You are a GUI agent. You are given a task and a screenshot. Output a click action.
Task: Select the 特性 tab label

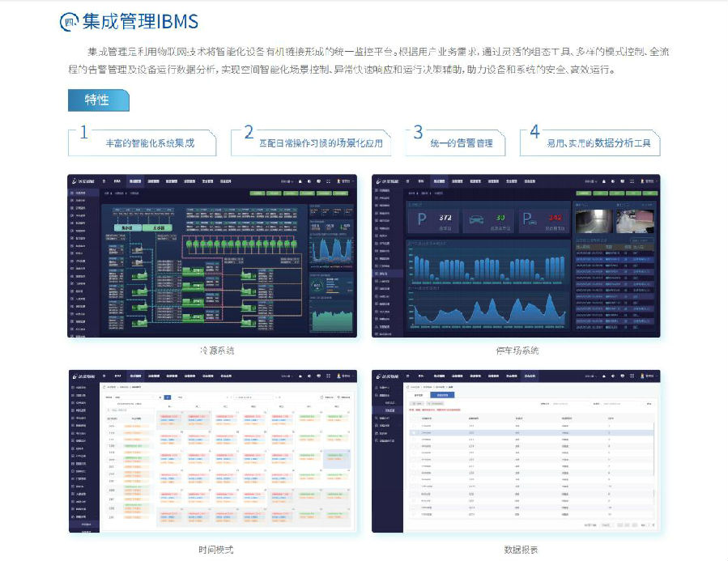tap(97, 100)
